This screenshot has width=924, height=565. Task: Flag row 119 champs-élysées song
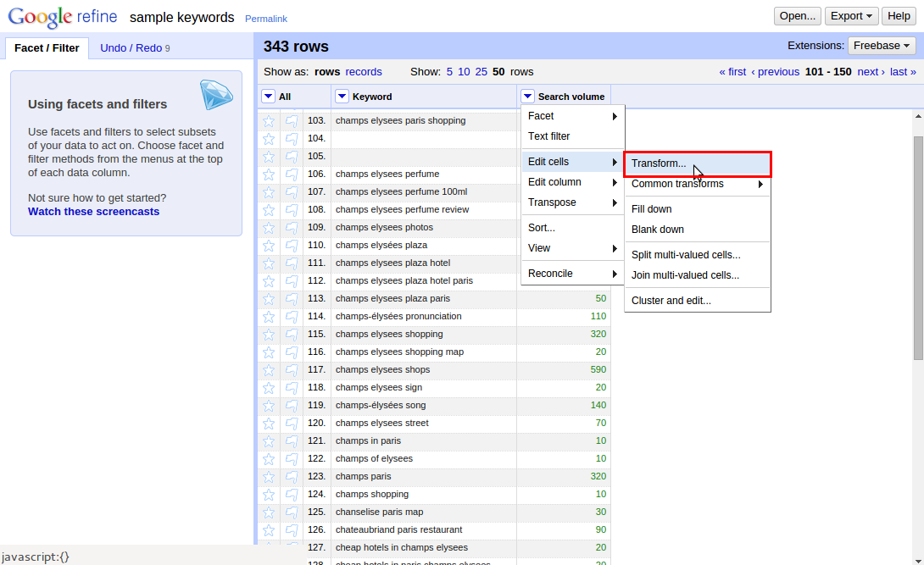(292, 406)
